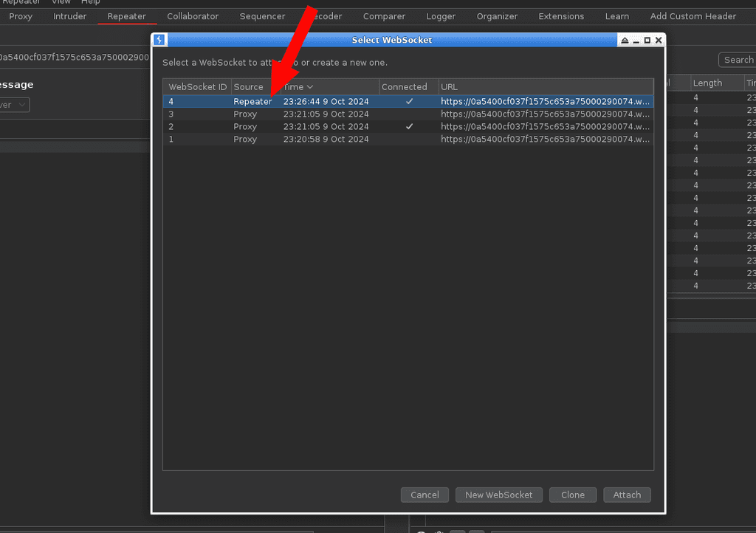756x533 pixels.
Task: Close the Select WebSocket dialog with X
Action: 659,40
